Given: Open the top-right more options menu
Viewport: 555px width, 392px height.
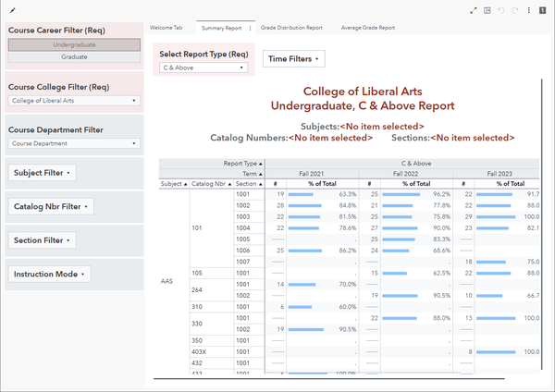Looking at the screenshot, I should coord(529,10).
